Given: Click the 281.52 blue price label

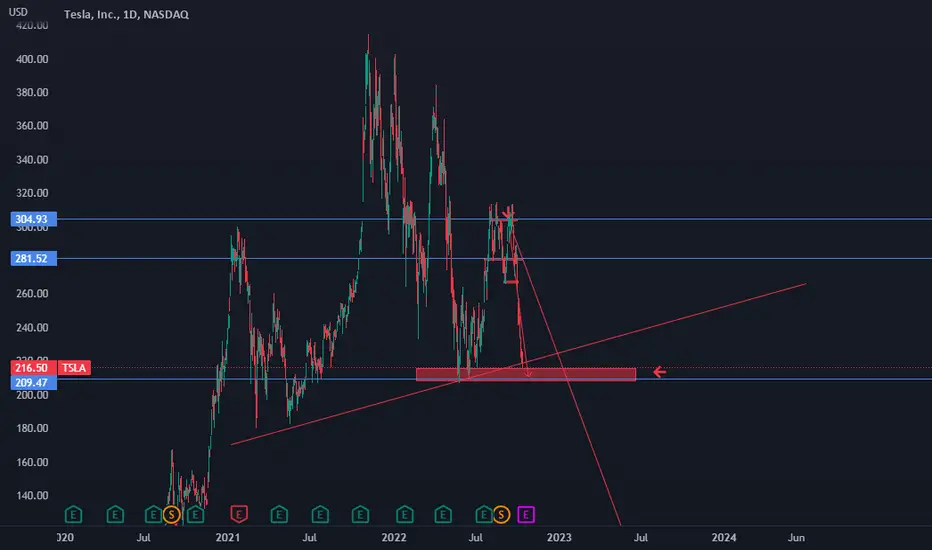Looking at the screenshot, I should pyautogui.click(x=33, y=258).
